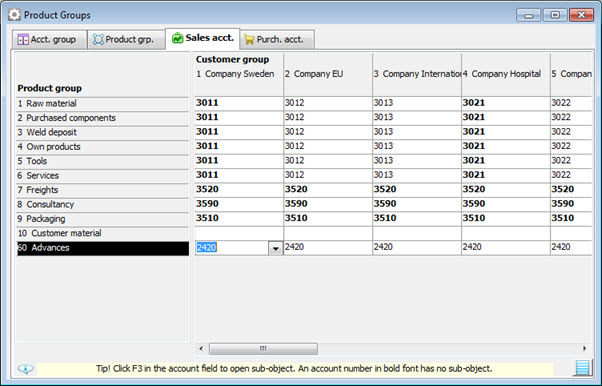Click the Company Sweden column header
Image resolution: width=602 pixels, height=386 pixels.
pos(239,74)
